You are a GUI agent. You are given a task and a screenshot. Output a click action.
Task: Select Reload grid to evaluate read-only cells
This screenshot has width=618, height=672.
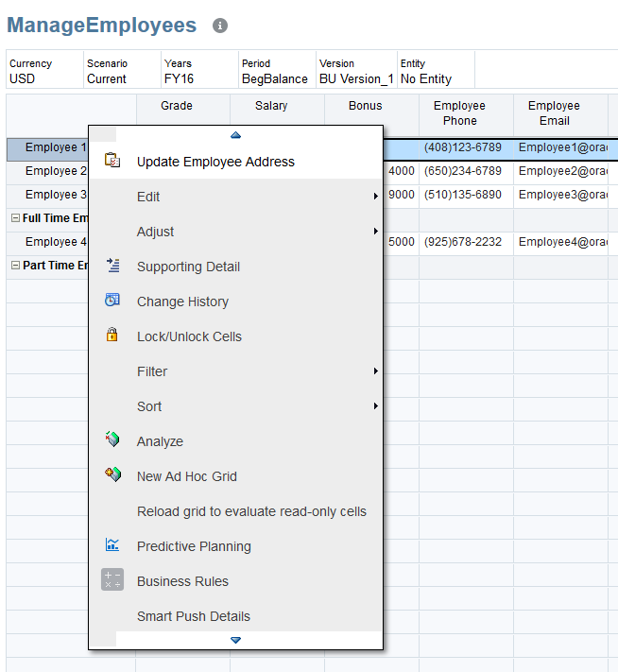click(x=235, y=511)
